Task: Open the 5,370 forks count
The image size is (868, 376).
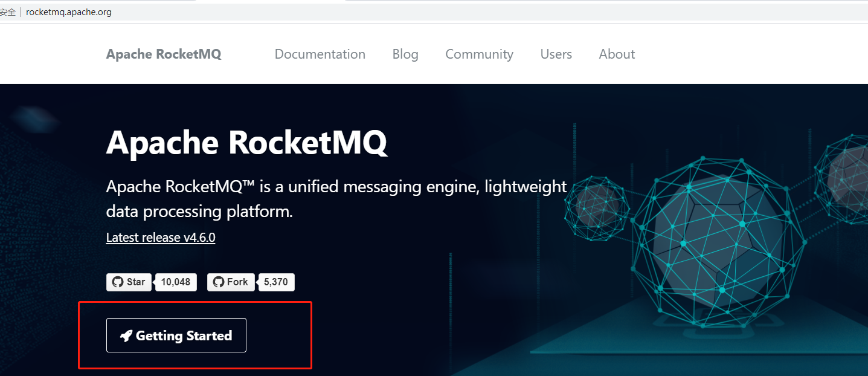Action: [x=276, y=282]
